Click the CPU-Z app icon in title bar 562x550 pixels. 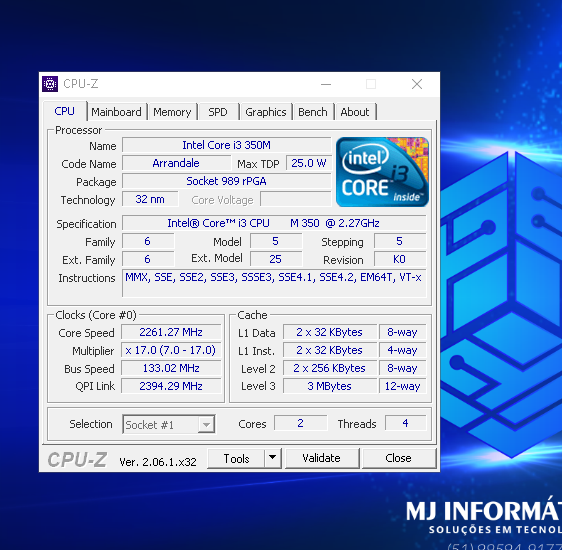50,84
